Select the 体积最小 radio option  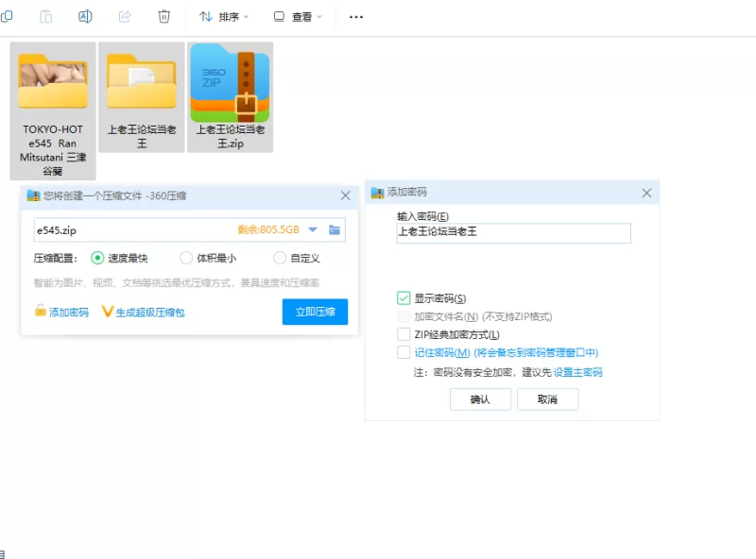click(x=186, y=259)
